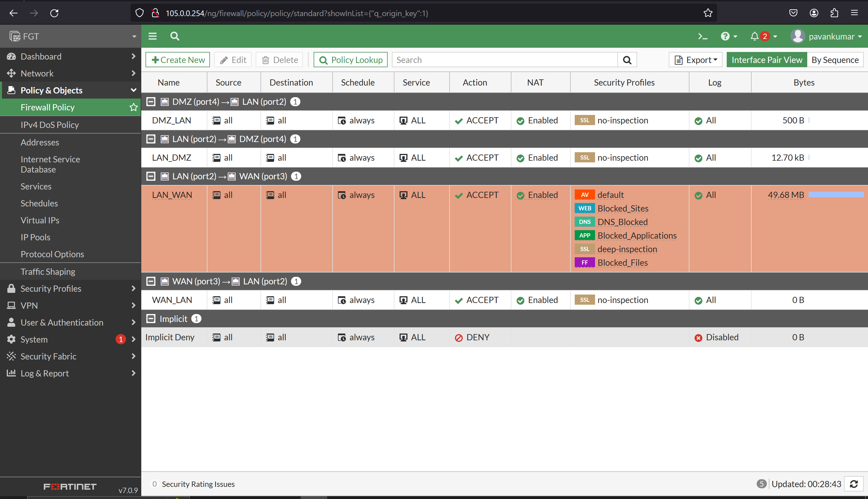The width and height of the screenshot is (868, 499).
Task: Favorite the Firewall Policy star icon
Action: click(134, 107)
